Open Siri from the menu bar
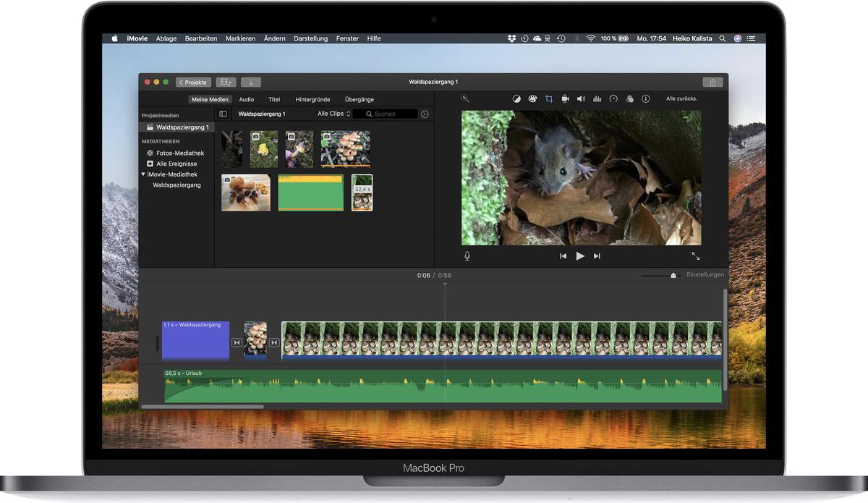868x503 pixels. pos(738,38)
